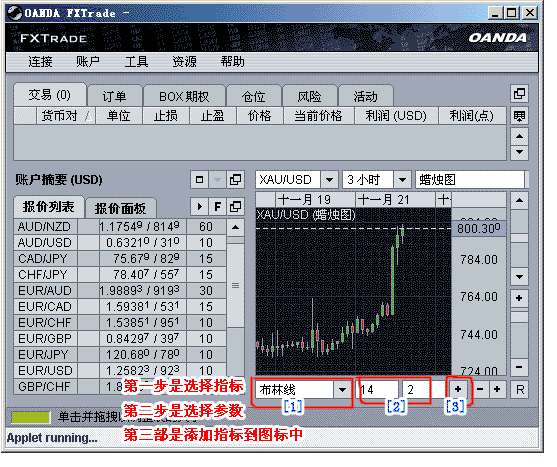Select AUD/NZD in the quote list

[x=120, y=227]
